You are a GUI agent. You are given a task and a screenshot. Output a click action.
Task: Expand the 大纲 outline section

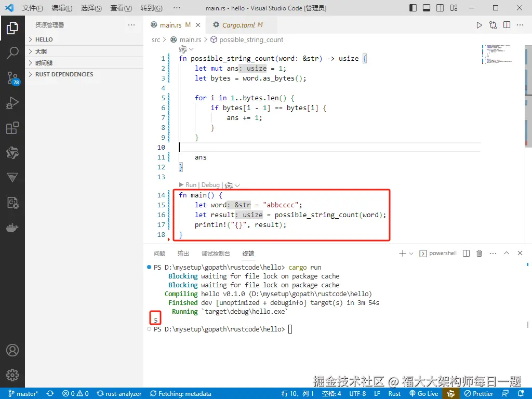tap(84, 51)
